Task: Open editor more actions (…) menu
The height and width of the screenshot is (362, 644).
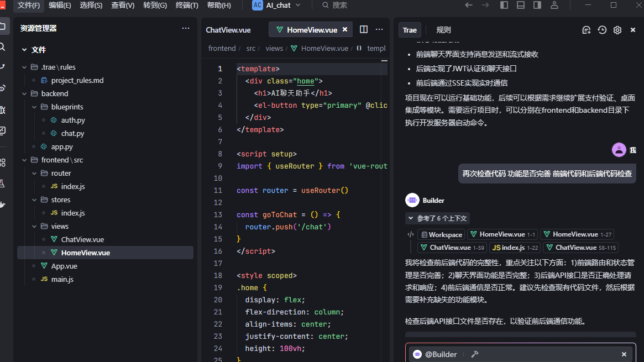Action: (x=379, y=29)
